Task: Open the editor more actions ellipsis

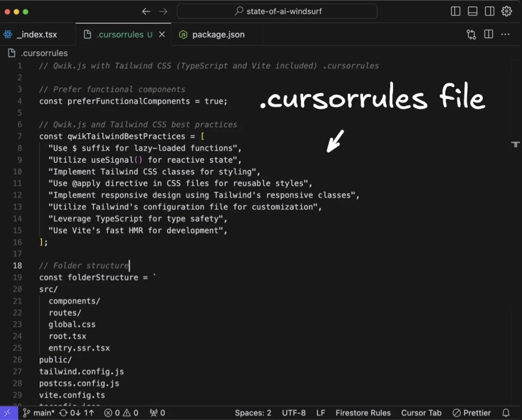Action: coord(505,34)
